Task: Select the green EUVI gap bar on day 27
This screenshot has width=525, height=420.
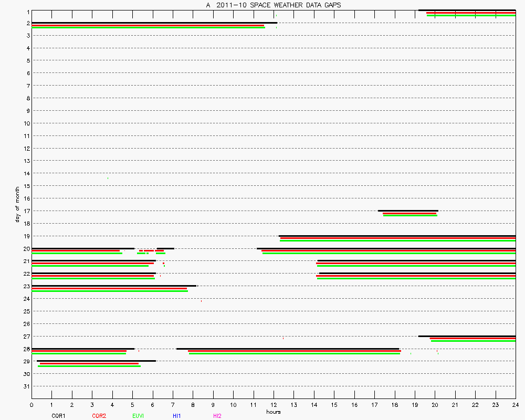Action: [x=473, y=341]
